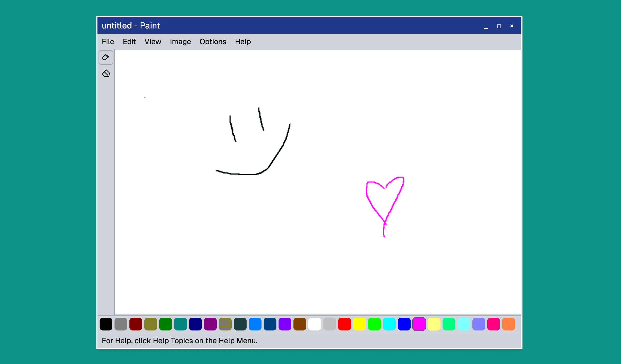Open the Image menu
This screenshot has height=364, width=621.
pos(180,42)
